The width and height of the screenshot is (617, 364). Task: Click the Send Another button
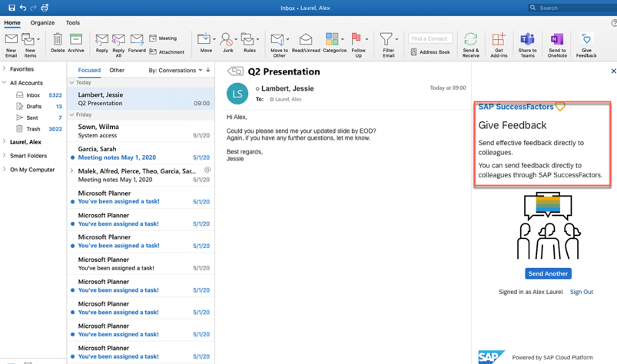[548, 273]
